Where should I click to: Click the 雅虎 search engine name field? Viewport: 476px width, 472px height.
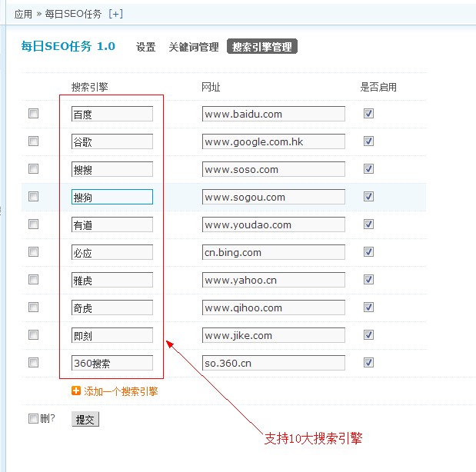pyautogui.click(x=112, y=280)
